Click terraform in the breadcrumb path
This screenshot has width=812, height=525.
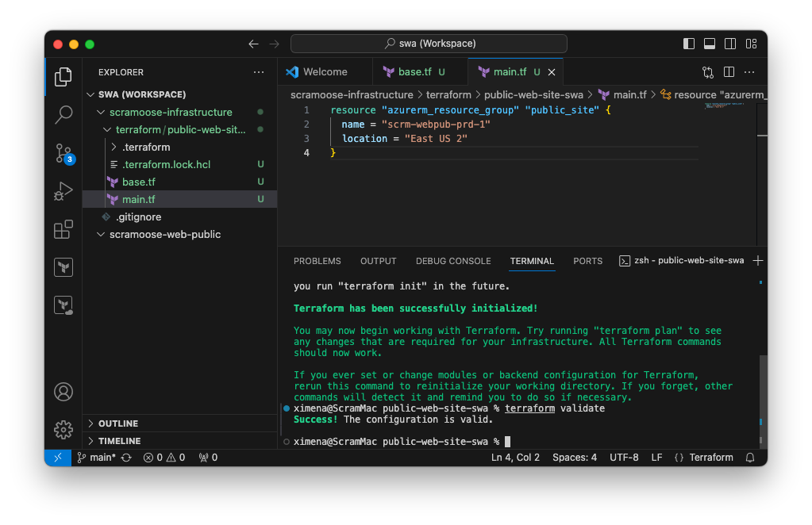pos(448,95)
